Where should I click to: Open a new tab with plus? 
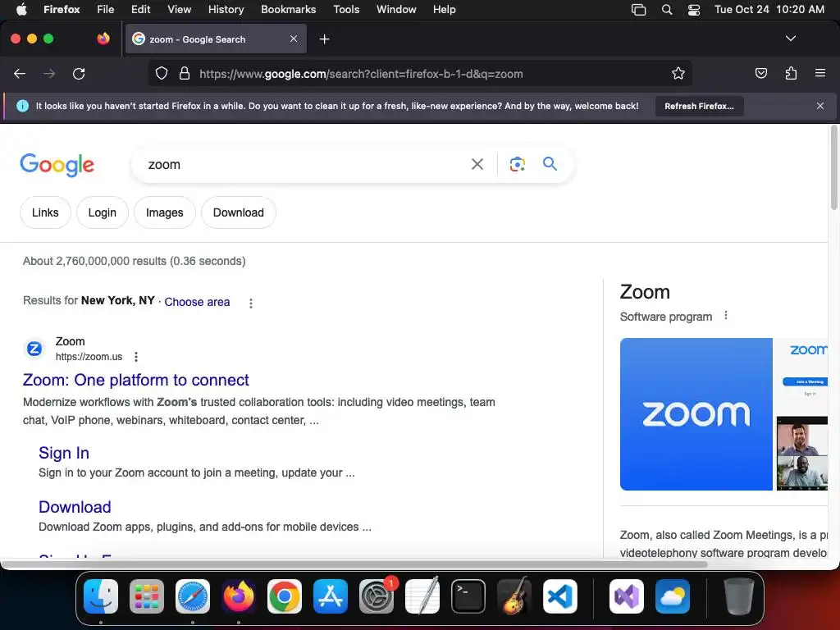[324, 39]
